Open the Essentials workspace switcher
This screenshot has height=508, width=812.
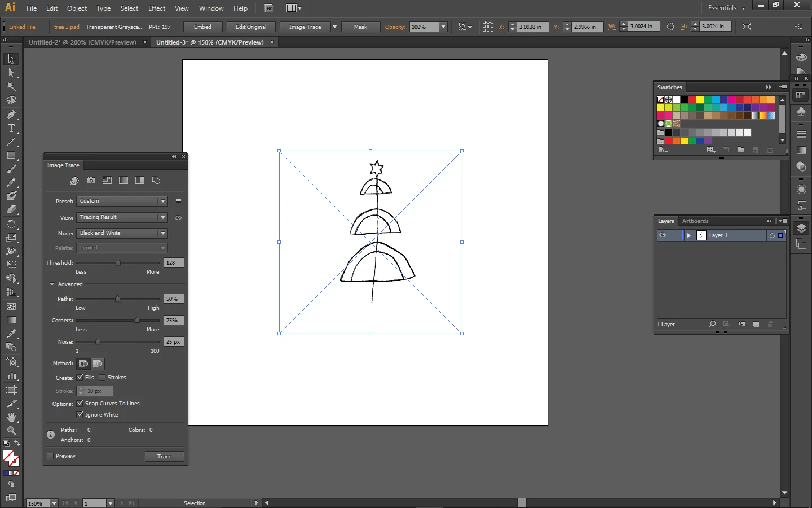[x=726, y=8]
